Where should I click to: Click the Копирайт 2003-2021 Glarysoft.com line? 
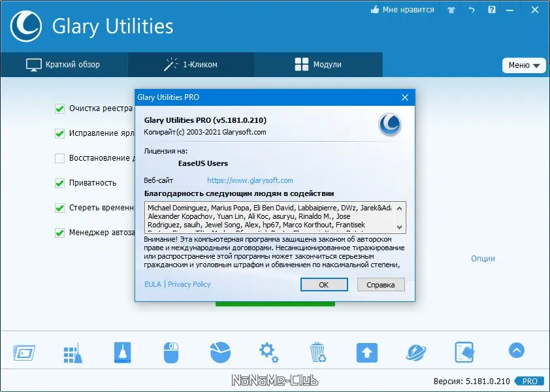pyautogui.click(x=205, y=133)
